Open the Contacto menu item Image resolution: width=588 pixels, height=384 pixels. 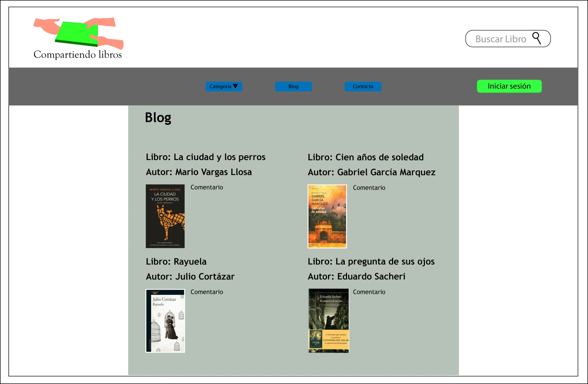pyautogui.click(x=363, y=86)
